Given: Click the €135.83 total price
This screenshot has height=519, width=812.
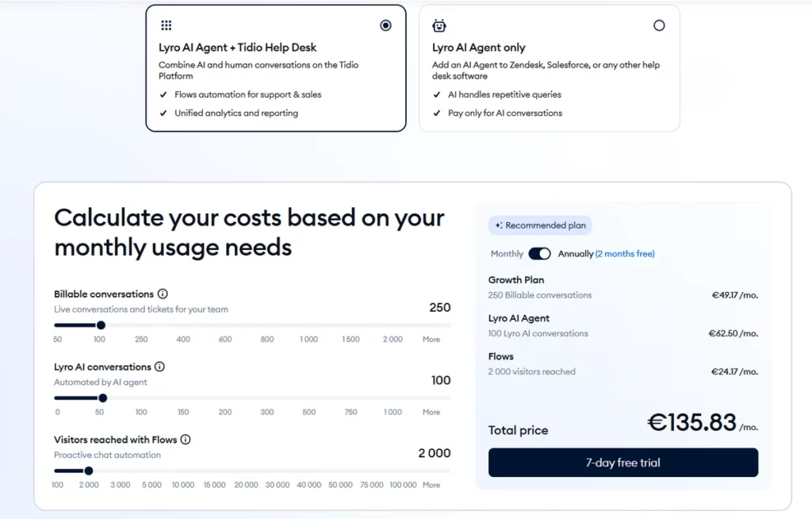Looking at the screenshot, I should (x=691, y=422).
